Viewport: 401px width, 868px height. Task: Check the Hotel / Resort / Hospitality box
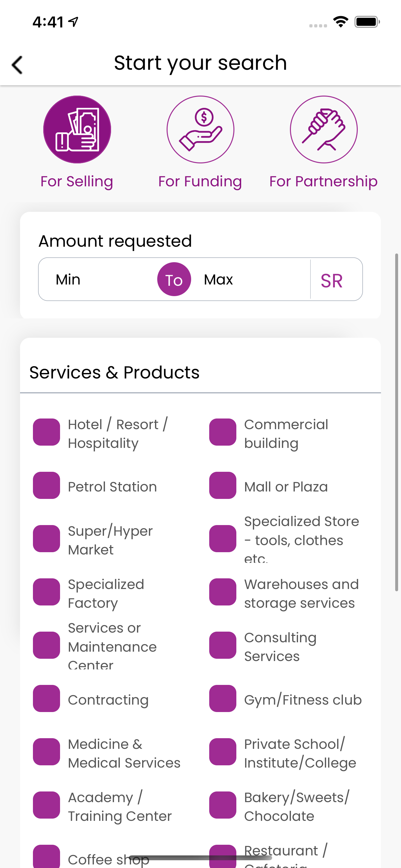point(46,432)
